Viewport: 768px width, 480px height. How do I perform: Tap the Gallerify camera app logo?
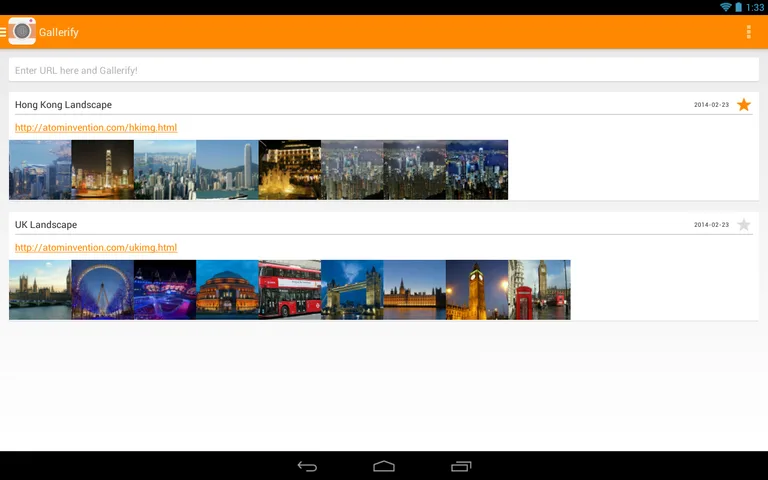click(22, 31)
